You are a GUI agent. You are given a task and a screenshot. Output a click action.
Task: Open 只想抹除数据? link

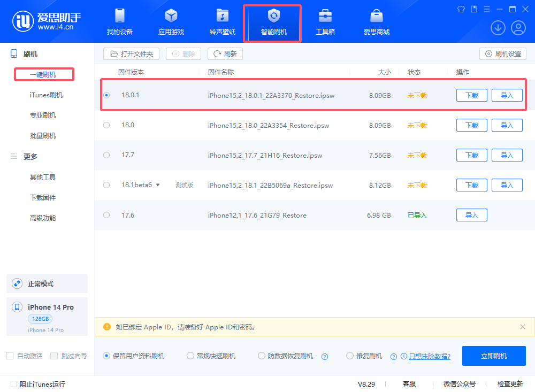(x=430, y=356)
